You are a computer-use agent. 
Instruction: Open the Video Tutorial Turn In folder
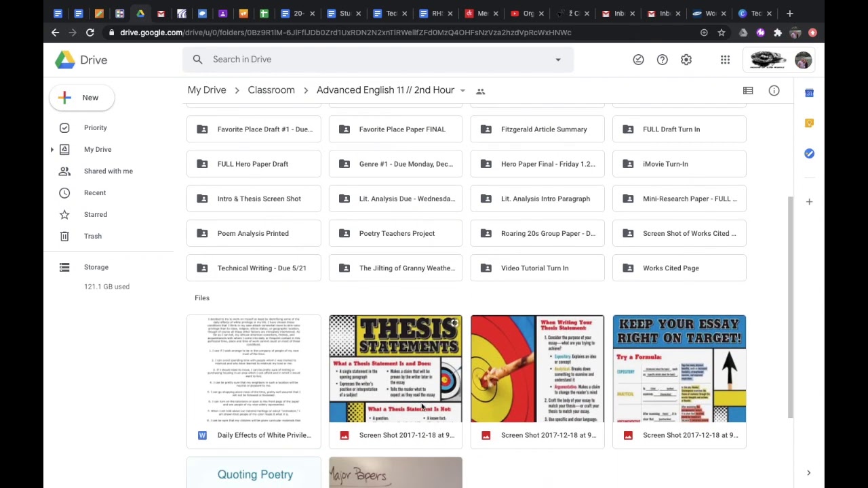[x=537, y=268]
